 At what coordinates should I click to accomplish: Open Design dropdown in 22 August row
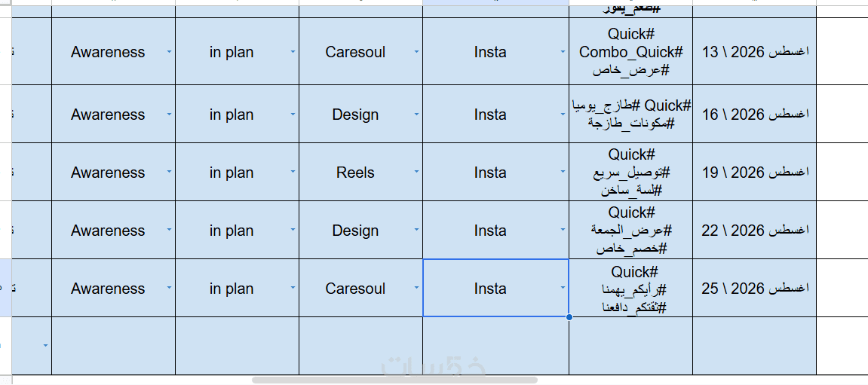click(416, 230)
